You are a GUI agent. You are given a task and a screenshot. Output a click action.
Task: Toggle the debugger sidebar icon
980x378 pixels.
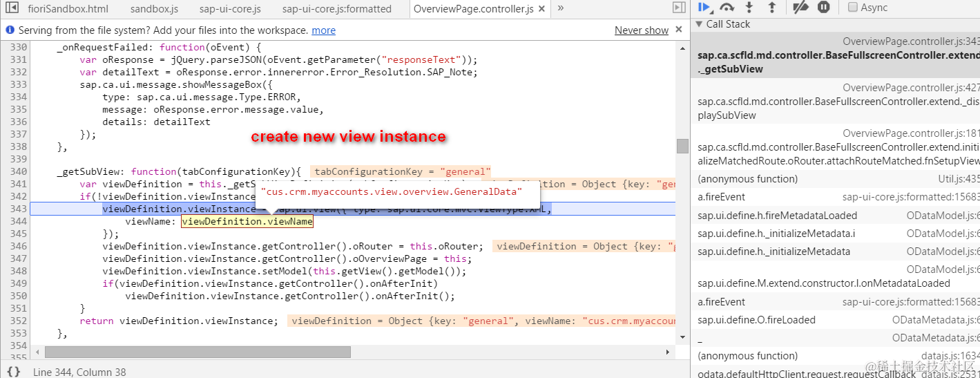[x=679, y=8]
